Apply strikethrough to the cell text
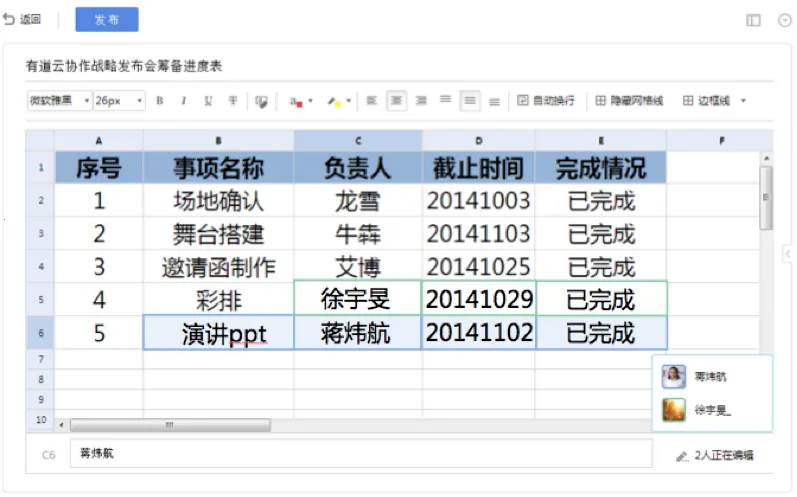The height and width of the screenshot is (497, 797). tap(233, 101)
